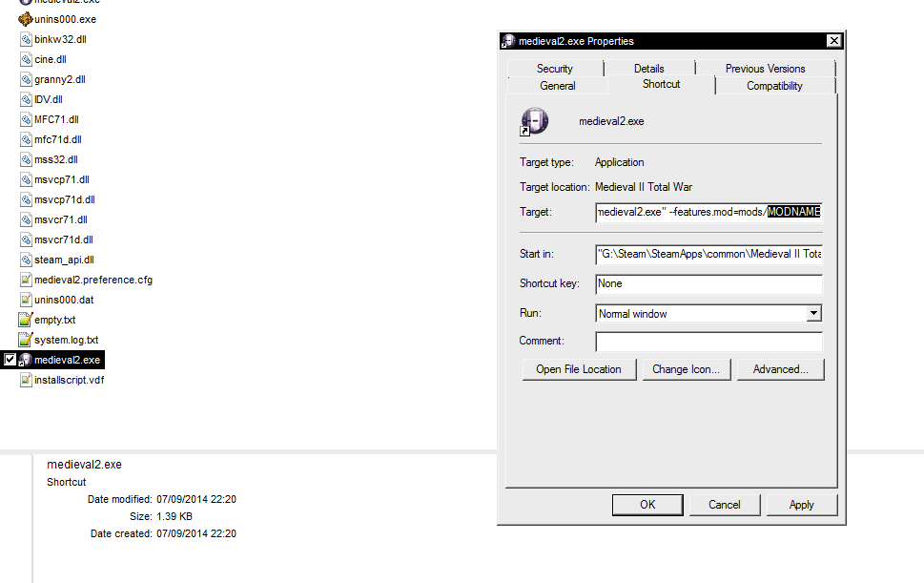The height and width of the screenshot is (583, 924).
Task: Switch to the Security tab
Action: [555, 69]
